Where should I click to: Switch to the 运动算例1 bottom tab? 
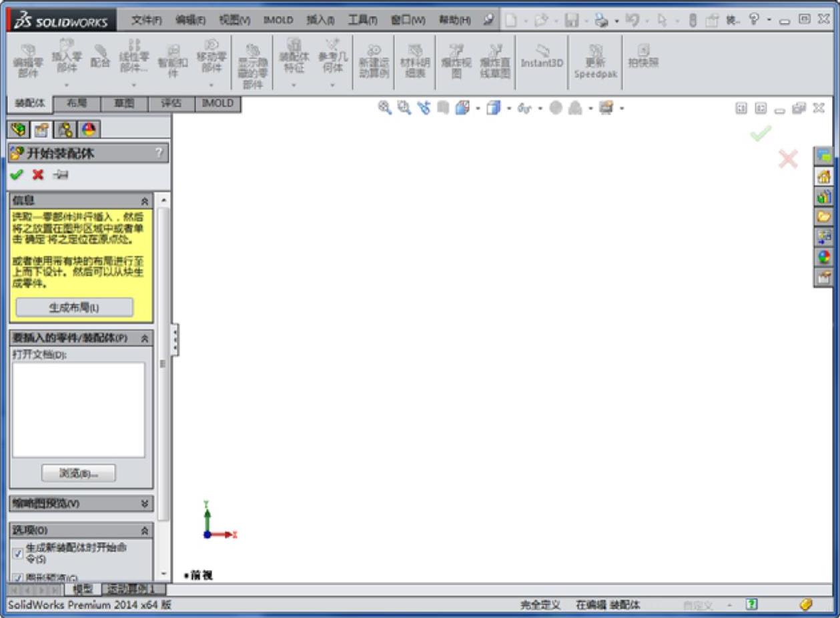[x=132, y=589]
